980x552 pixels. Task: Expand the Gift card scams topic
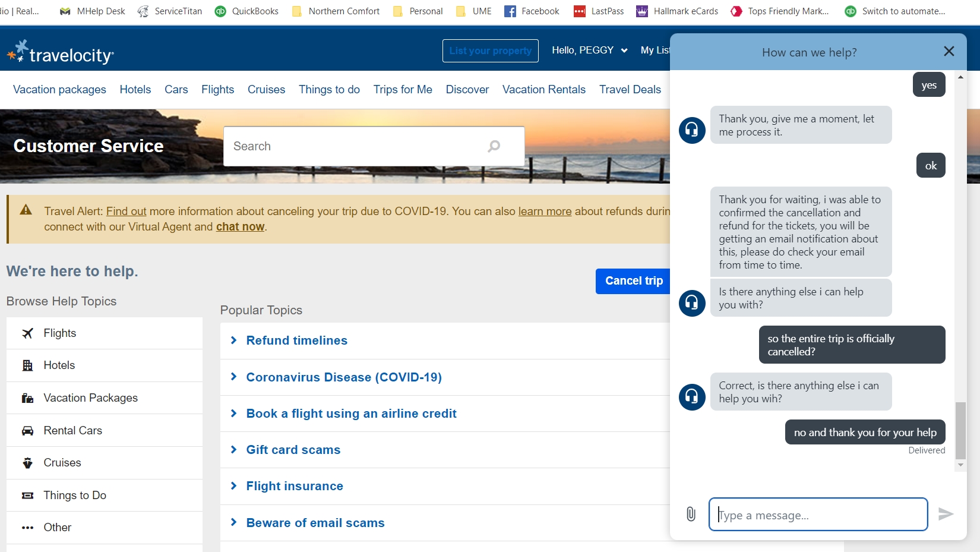click(x=293, y=450)
